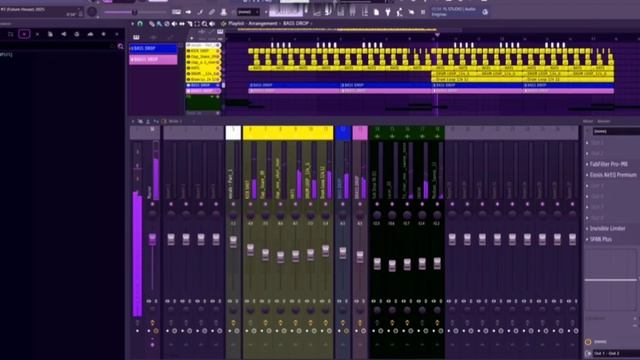This screenshot has width=640, height=360.
Task: Click the pan knob on vocals mixer track
Action: [233, 215]
